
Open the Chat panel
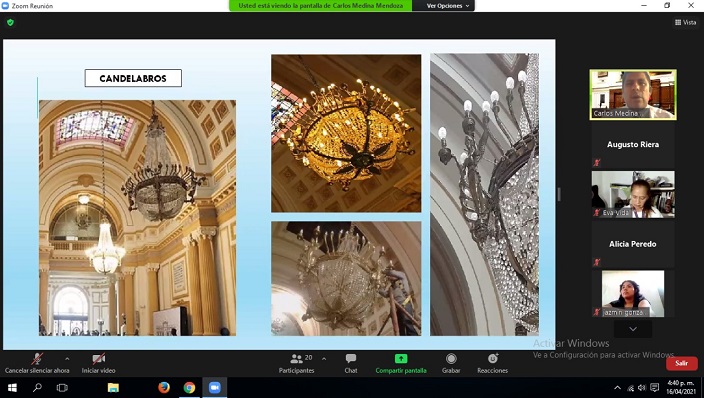pos(351,363)
